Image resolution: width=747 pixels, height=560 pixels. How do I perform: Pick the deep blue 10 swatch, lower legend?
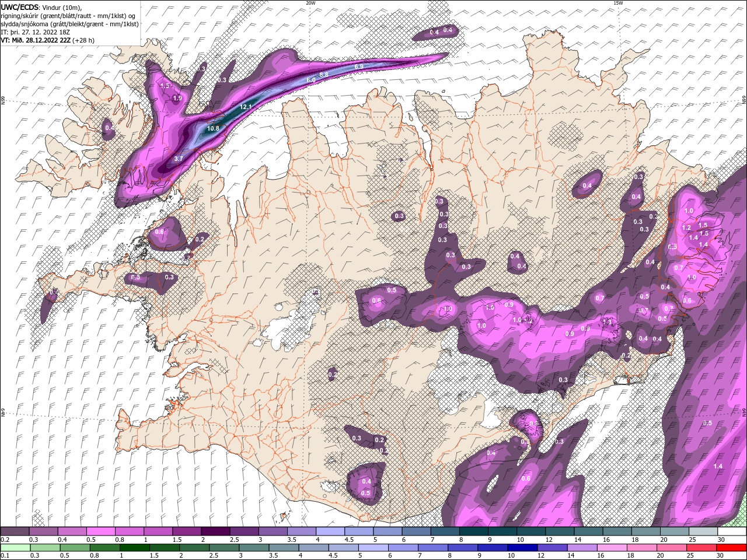(x=522, y=547)
